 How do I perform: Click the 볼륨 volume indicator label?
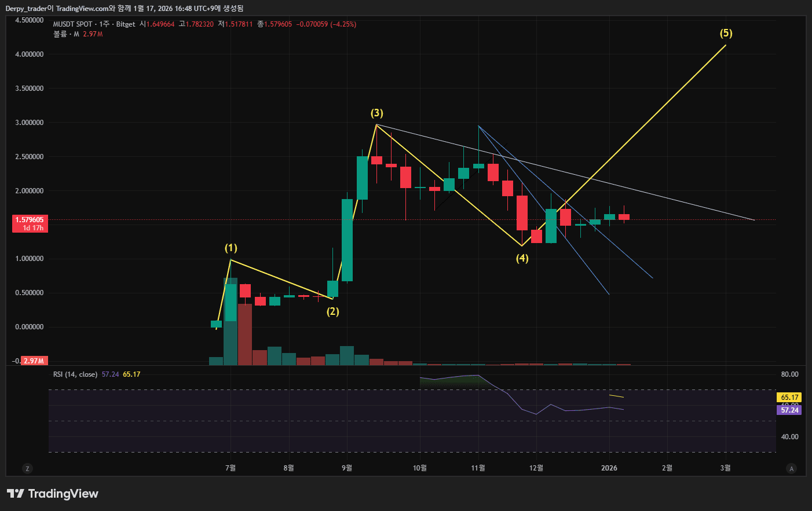60,34
